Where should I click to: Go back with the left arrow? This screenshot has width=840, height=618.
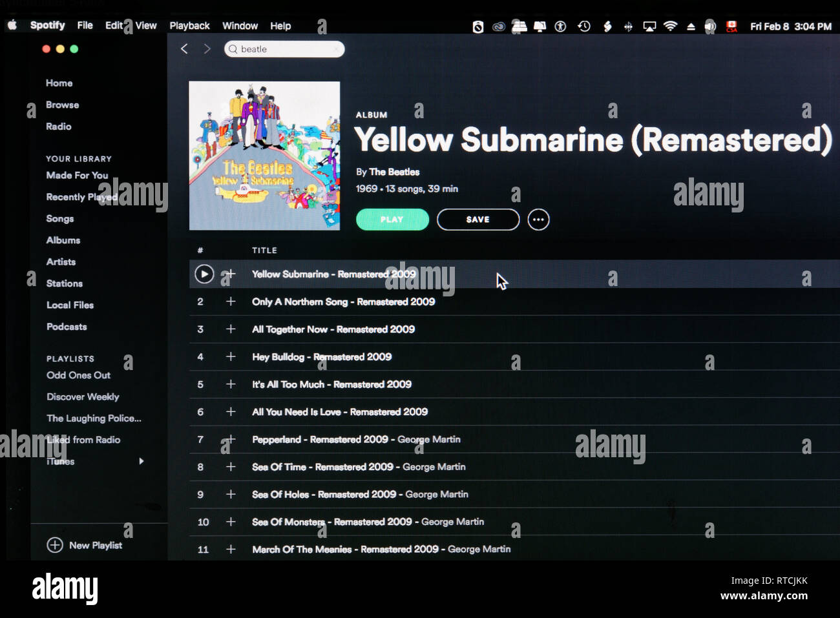coord(184,49)
